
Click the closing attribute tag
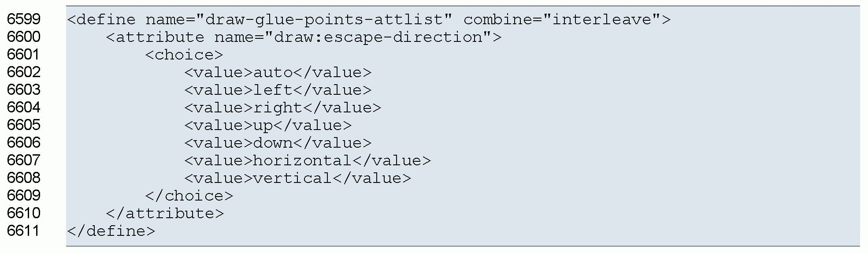[x=165, y=214]
